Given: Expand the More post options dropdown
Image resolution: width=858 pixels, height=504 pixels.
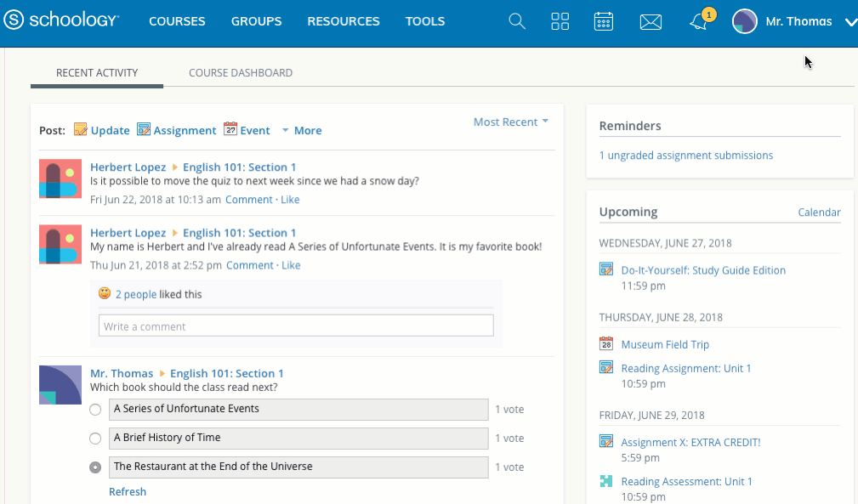Looking at the screenshot, I should (302, 131).
